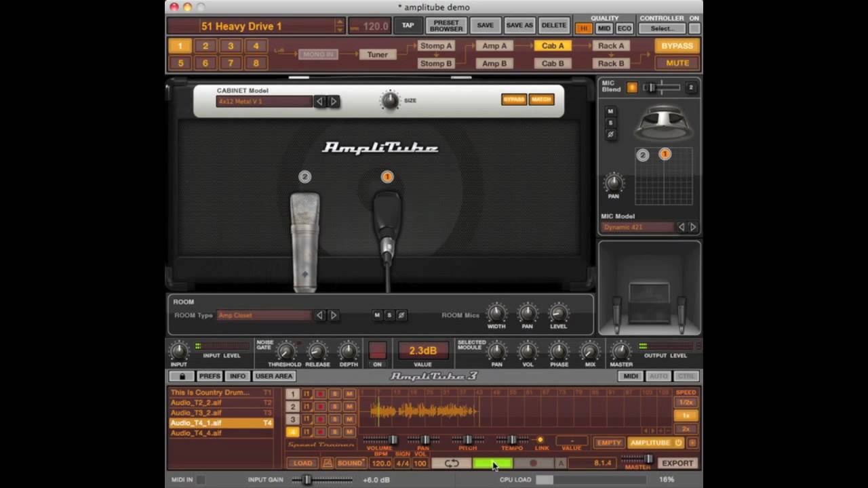The width and height of the screenshot is (868, 488).
Task: Click the metronome icon next to LOAD
Action: (x=328, y=464)
